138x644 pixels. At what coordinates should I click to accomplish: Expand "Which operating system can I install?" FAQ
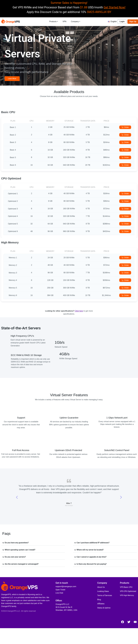pos(19,550)
